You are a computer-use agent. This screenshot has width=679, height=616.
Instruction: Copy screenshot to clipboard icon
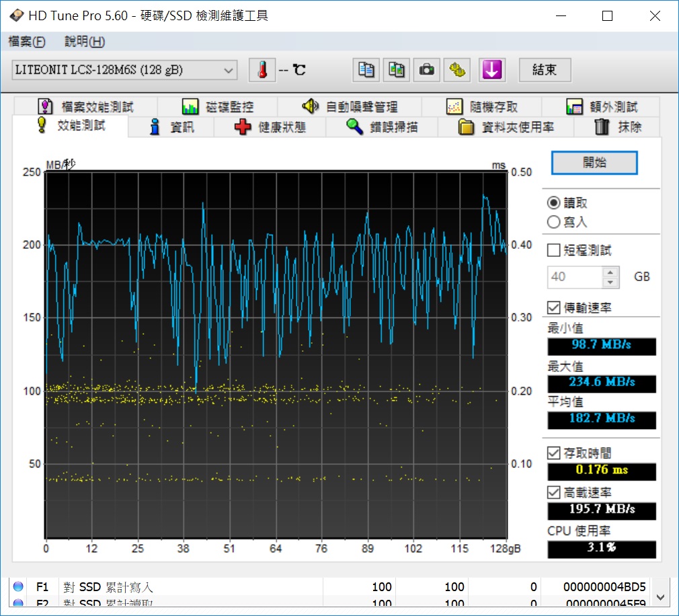click(396, 70)
